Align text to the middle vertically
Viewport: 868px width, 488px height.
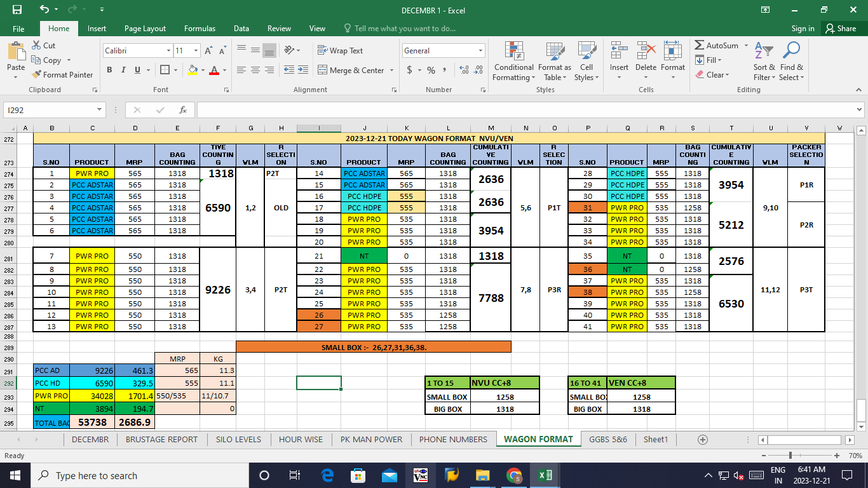click(x=255, y=51)
